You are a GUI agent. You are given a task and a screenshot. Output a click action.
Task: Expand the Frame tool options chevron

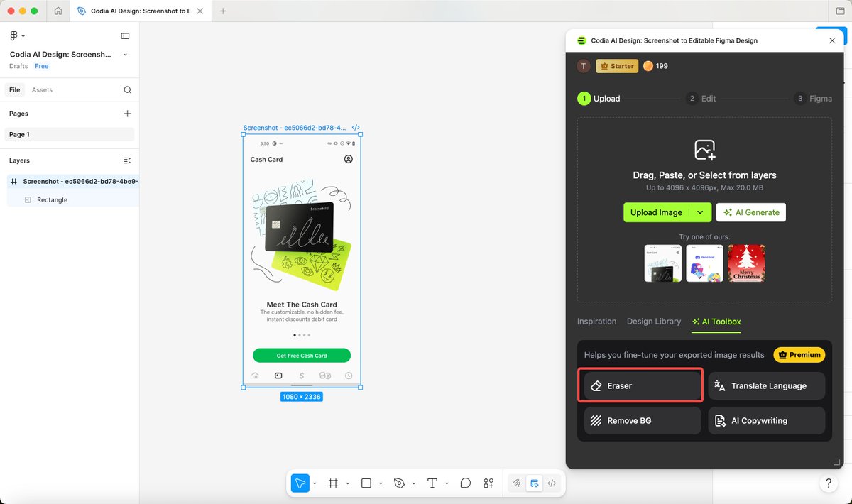tap(347, 484)
